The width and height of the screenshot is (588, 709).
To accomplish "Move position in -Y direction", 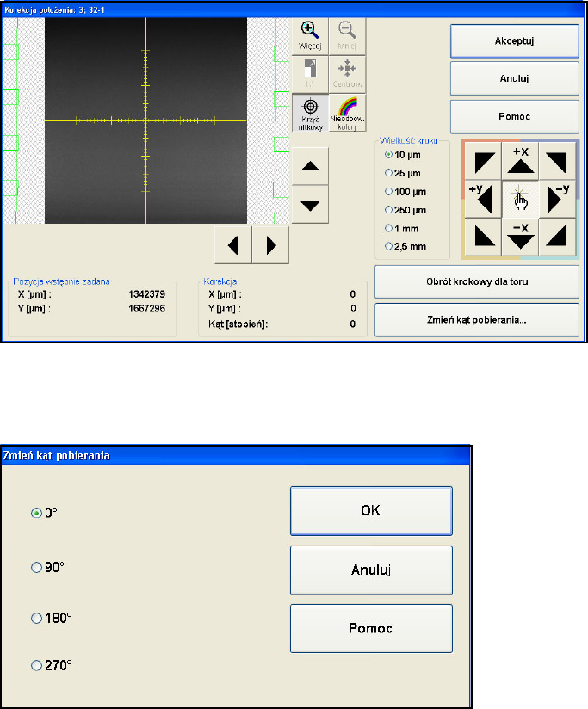I will pyautogui.click(x=557, y=200).
